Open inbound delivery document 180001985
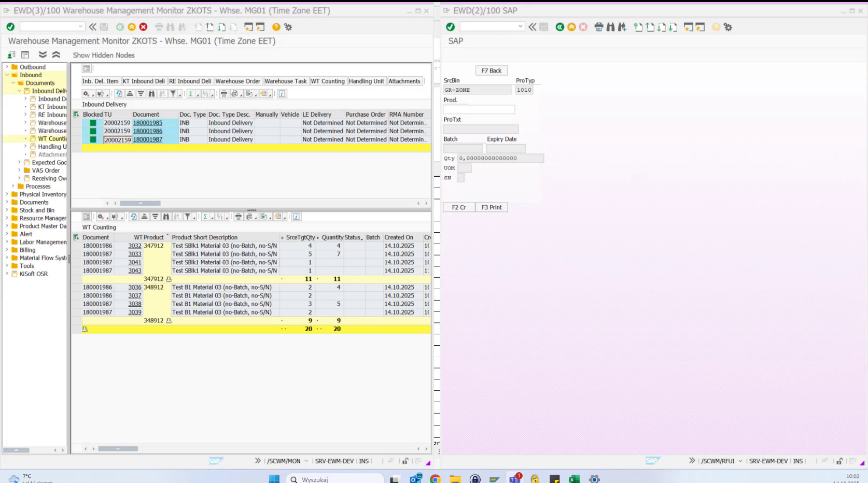The height and width of the screenshot is (483, 868). [147, 122]
